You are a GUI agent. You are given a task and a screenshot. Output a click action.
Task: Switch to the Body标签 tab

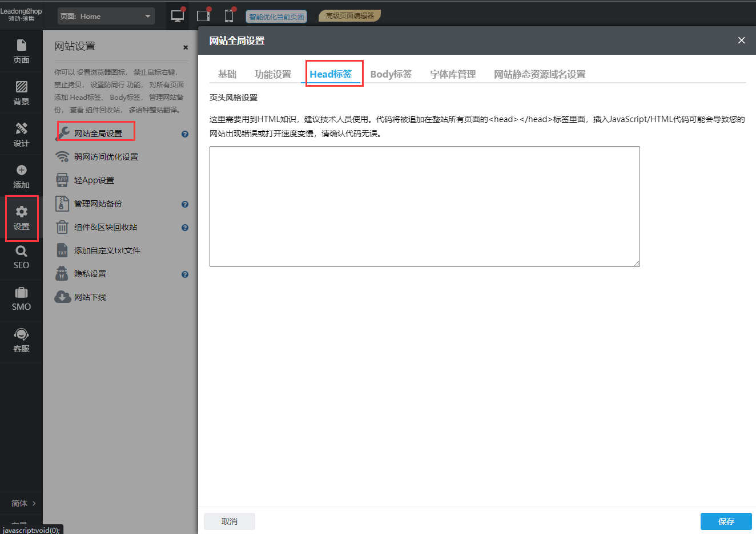pos(391,74)
